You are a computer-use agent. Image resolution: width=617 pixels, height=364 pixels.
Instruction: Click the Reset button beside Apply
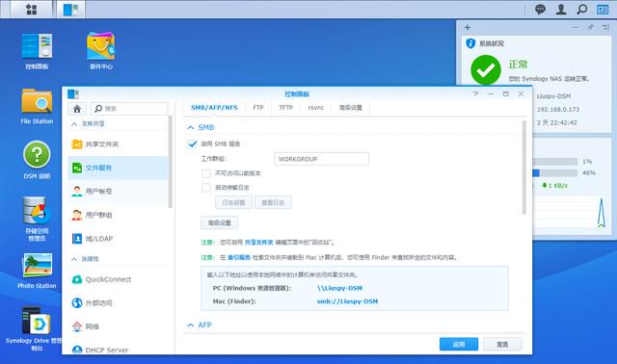click(502, 345)
